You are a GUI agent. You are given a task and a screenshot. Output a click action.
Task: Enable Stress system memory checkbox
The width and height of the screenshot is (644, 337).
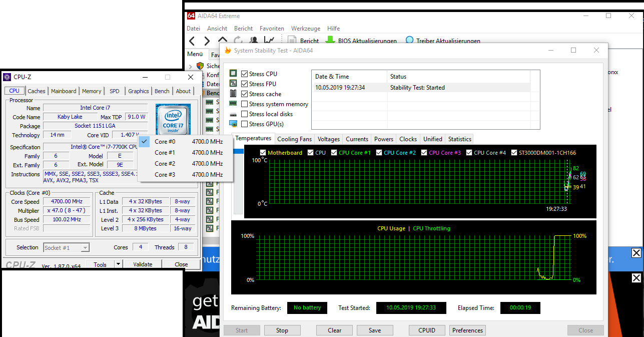click(244, 104)
